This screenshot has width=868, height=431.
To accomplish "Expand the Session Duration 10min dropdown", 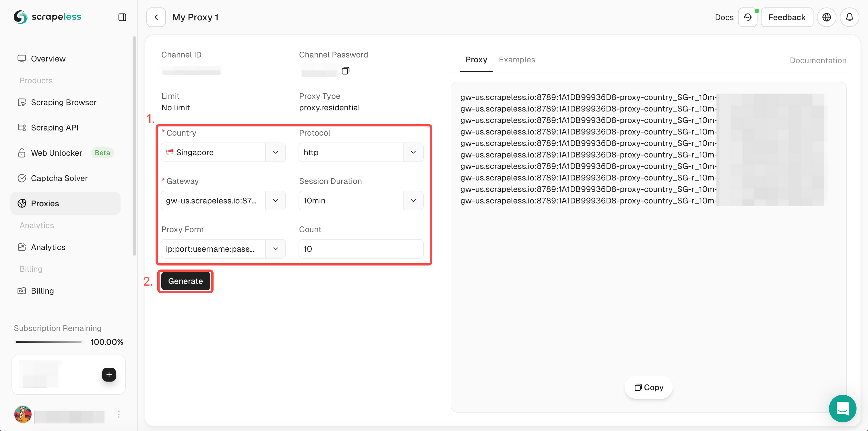I will coord(413,201).
